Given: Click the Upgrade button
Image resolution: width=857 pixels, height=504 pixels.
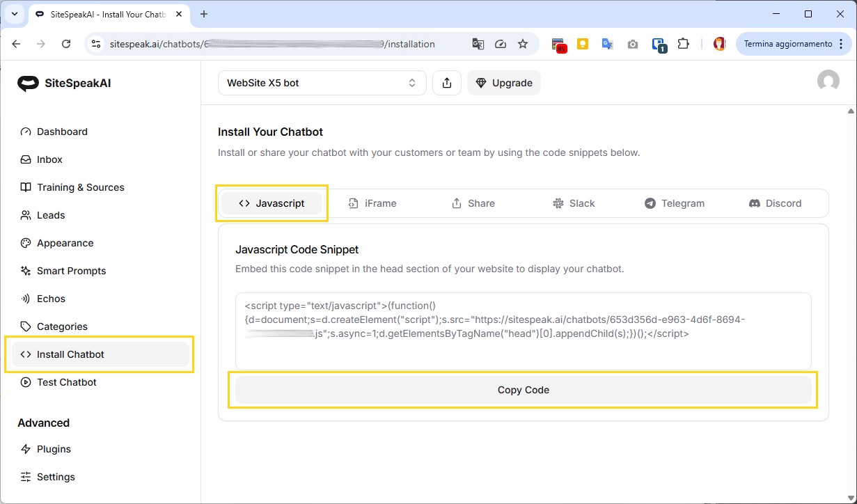Looking at the screenshot, I should coord(504,83).
